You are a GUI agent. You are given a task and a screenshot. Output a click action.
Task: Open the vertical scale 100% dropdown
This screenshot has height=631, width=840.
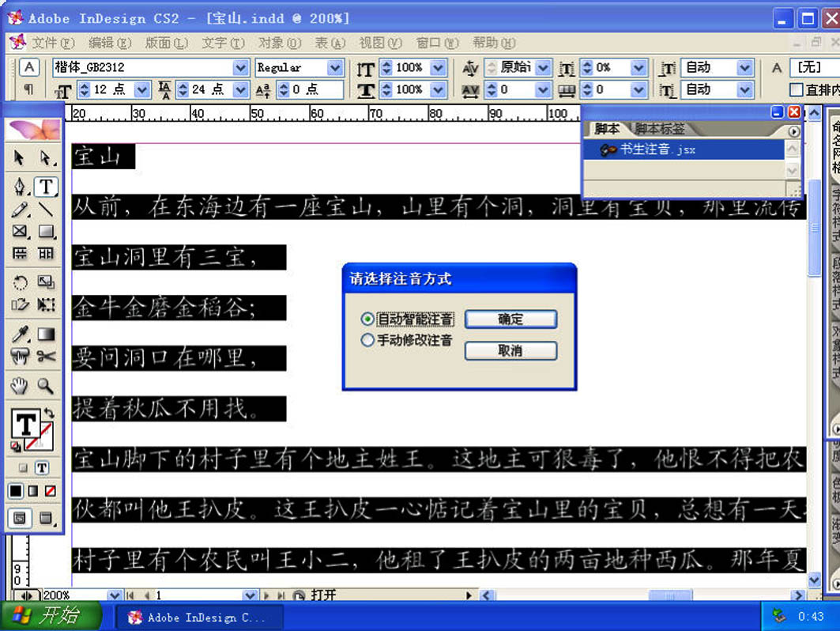(439, 67)
